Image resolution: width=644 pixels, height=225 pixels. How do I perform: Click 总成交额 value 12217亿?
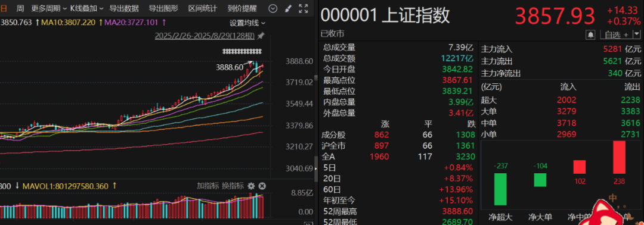[x=457, y=58]
